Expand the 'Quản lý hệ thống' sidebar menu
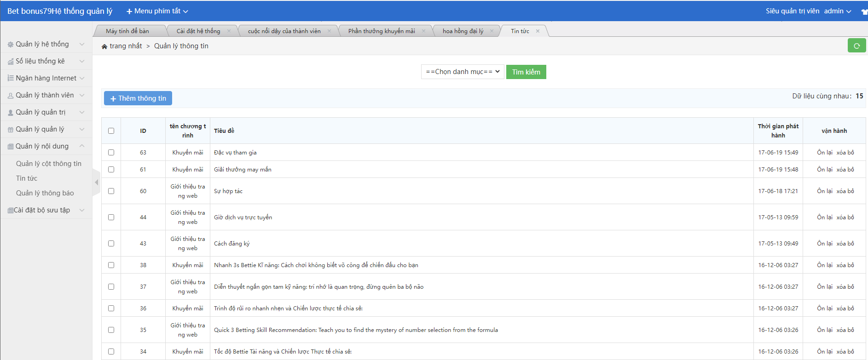The width and height of the screenshot is (868, 360). pyautogui.click(x=46, y=44)
